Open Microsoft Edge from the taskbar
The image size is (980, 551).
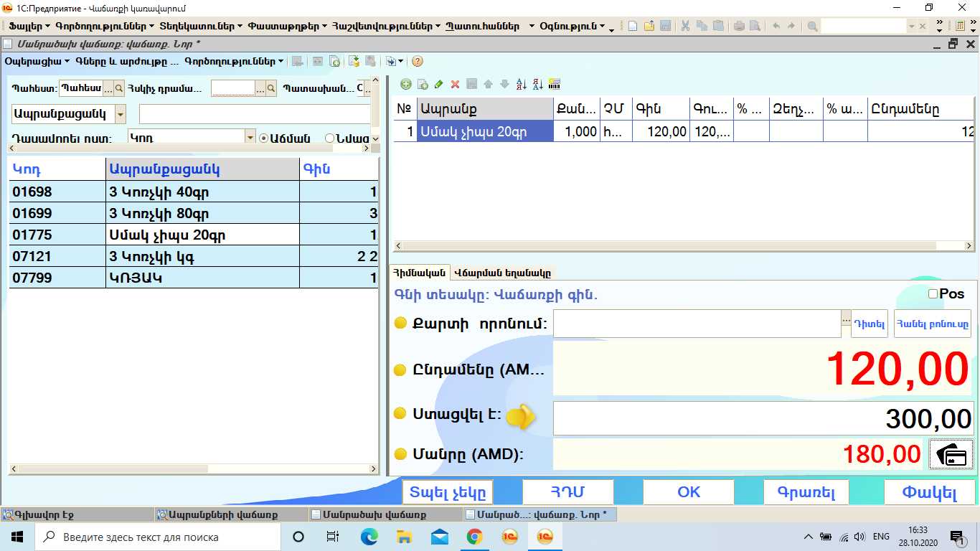click(x=369, y=537)
